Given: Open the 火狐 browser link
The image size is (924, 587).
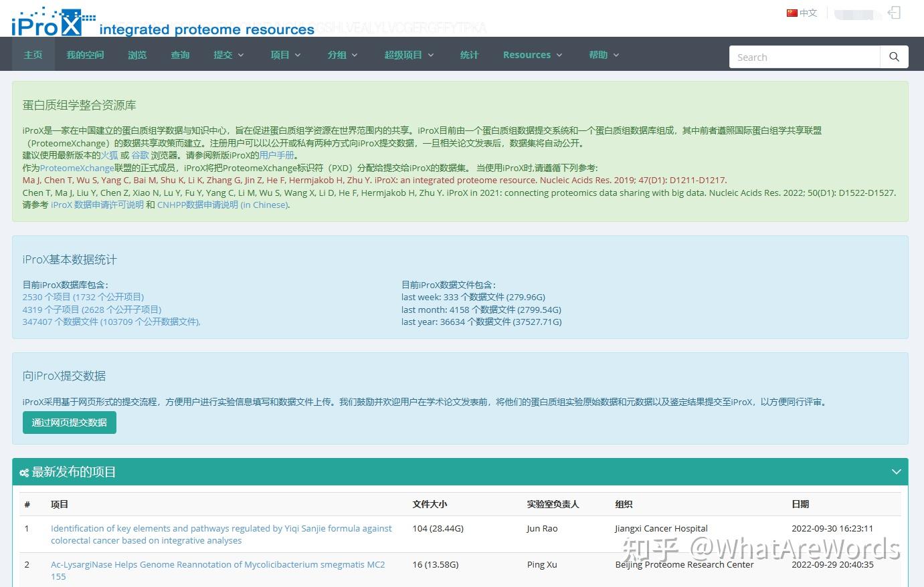Looking at the screenshot, I should pyautogui.click(x=109, y=155).
